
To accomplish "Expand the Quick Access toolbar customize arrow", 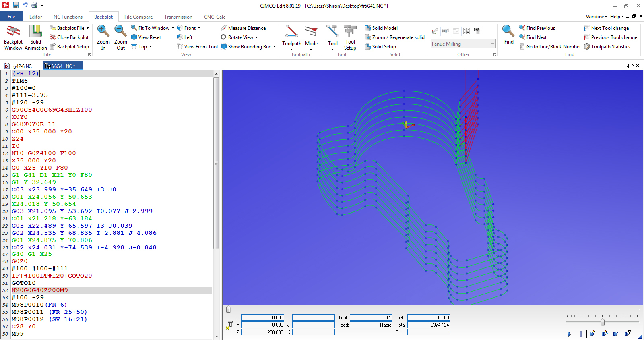I will (x=42, y=5).
